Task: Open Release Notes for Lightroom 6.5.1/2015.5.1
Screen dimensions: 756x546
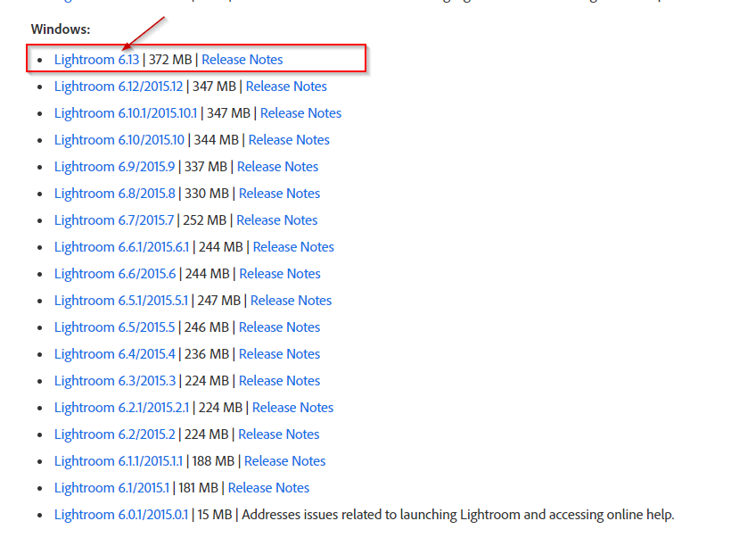Action: click(292, 301)
